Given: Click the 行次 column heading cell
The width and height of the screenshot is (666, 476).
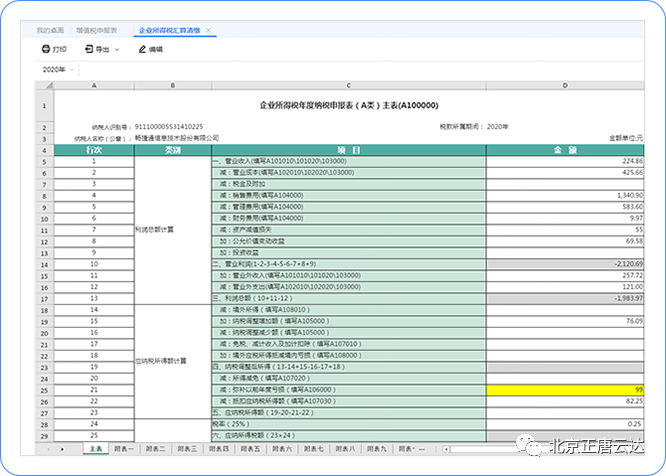Looking at the screenshot, I should pos(94,150).
